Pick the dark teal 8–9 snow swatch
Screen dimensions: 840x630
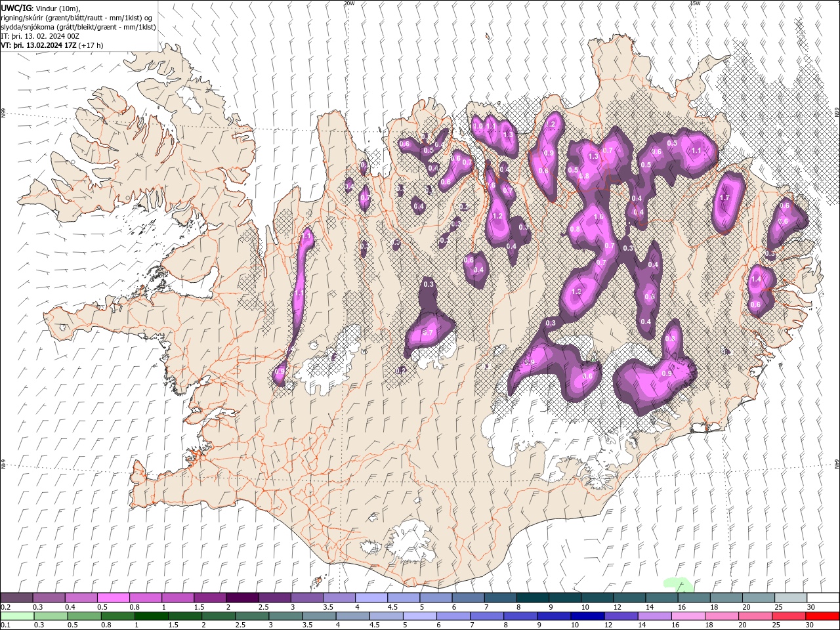pyautogui.click(x=532, y=598)
